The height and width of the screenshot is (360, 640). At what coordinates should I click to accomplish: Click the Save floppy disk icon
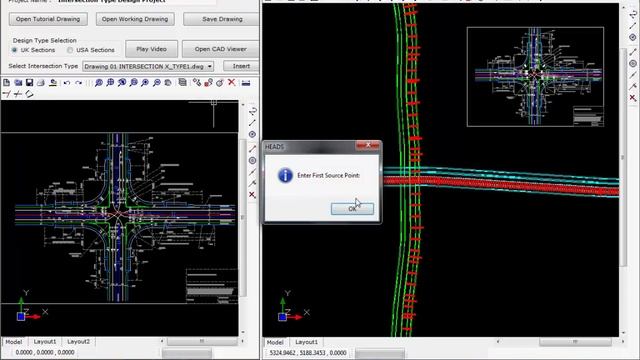click(29, 83)
